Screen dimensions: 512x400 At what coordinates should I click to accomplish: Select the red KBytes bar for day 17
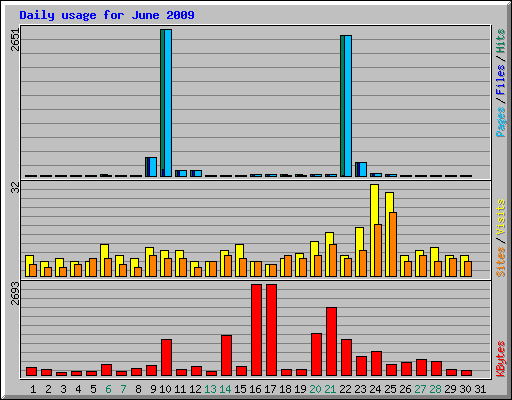point(271,330)
